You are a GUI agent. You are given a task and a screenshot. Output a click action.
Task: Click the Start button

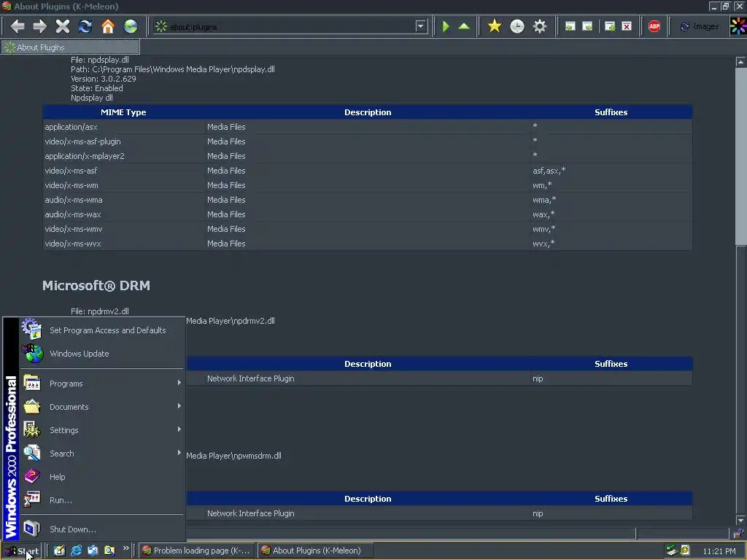point(22,551)
